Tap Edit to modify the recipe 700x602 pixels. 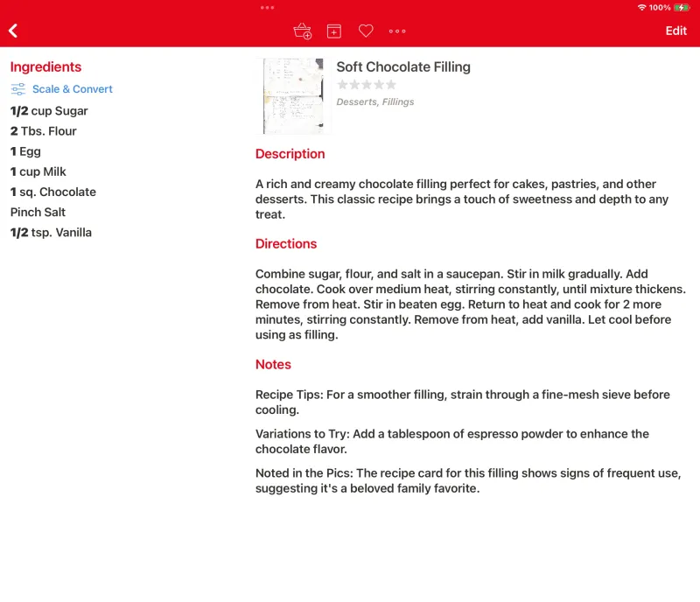click(x=675, y=31)
